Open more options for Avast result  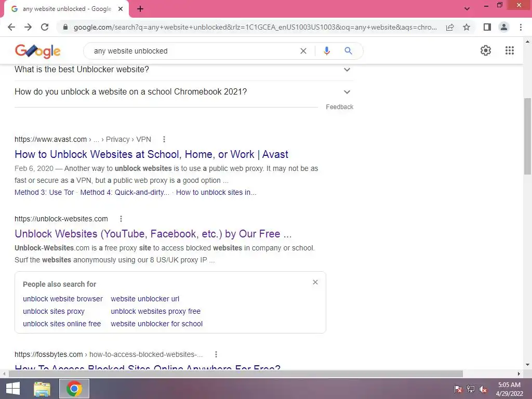164,139
